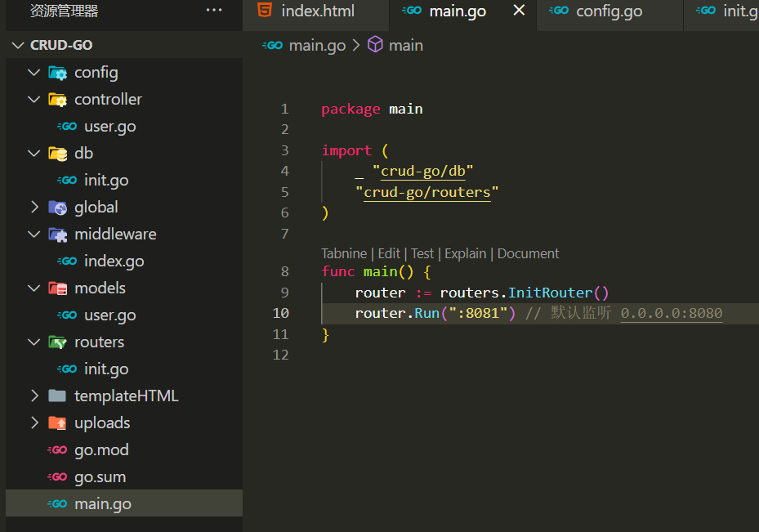Click line number 10 in gutter
The height and width of the screenshot is (532, 759).
(x=280, y=313)
